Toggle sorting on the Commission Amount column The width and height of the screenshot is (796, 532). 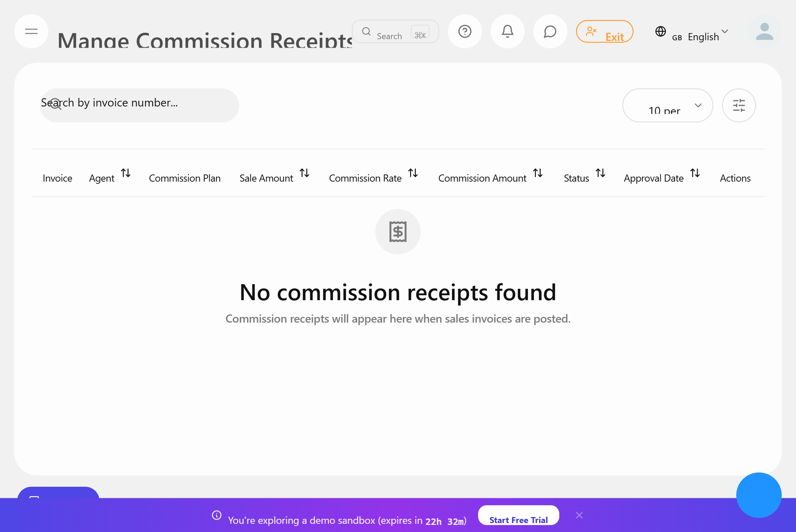[x=538, y=174]
